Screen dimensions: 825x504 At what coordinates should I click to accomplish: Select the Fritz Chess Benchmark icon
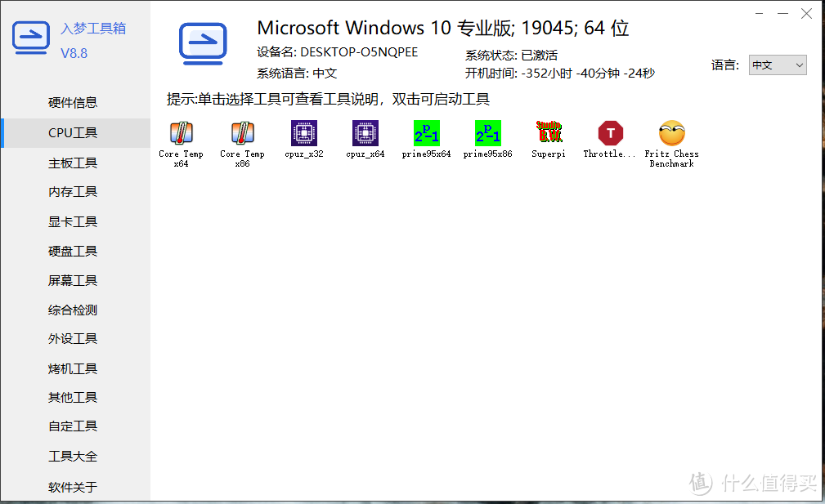[x=672, y=133]
